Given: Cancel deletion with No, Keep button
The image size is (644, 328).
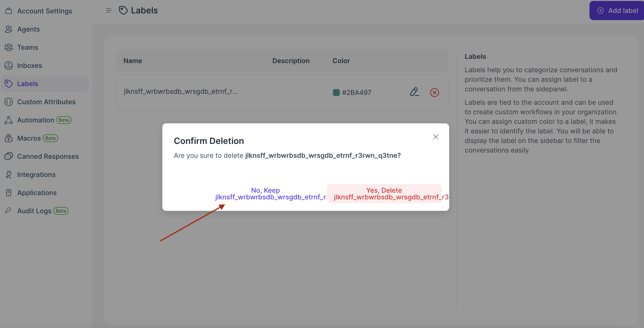Looking at the screenshot, I should tap(266, 193).
